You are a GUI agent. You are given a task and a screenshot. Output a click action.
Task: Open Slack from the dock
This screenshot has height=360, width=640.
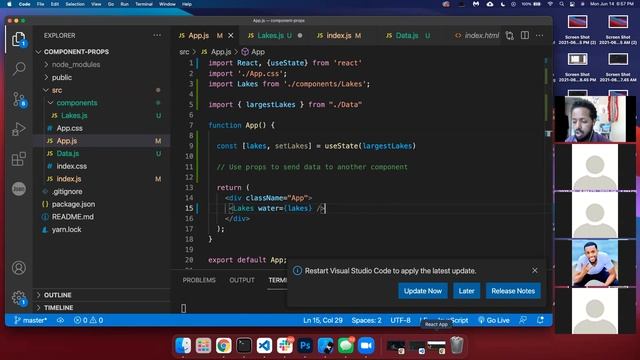(285, 346)
